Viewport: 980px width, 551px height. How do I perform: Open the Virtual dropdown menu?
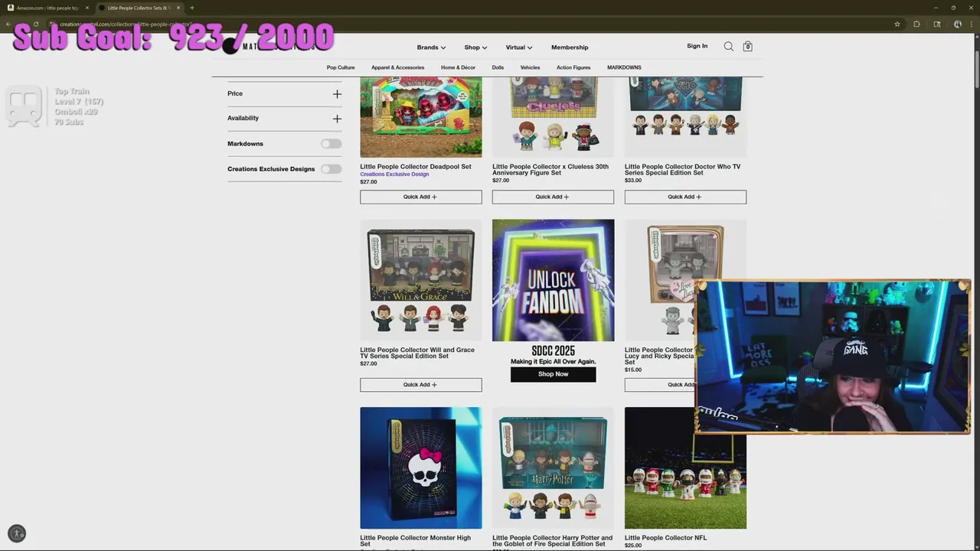click(x=518, y=47)
